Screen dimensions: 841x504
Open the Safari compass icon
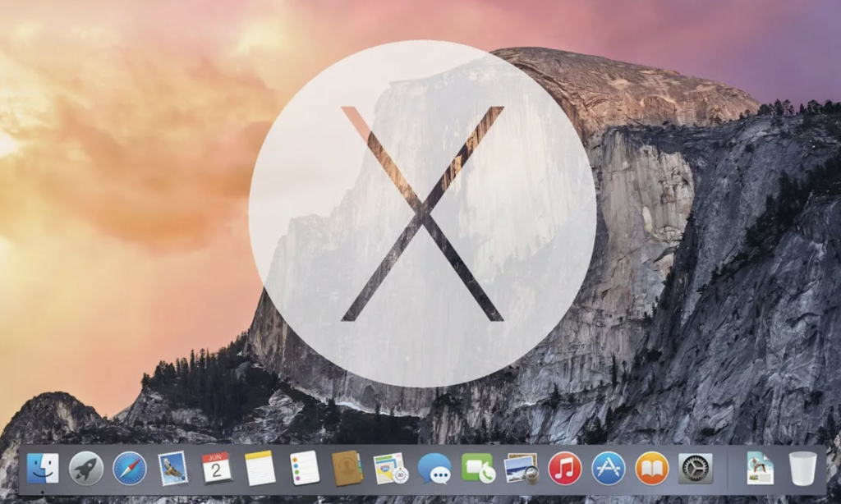[130, 468]
